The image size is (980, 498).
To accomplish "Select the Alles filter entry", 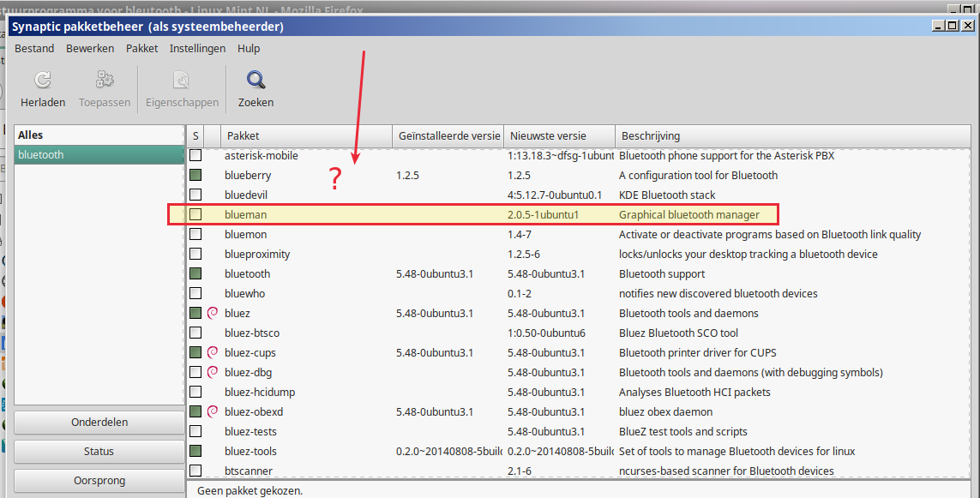I will tap(99, 135).
